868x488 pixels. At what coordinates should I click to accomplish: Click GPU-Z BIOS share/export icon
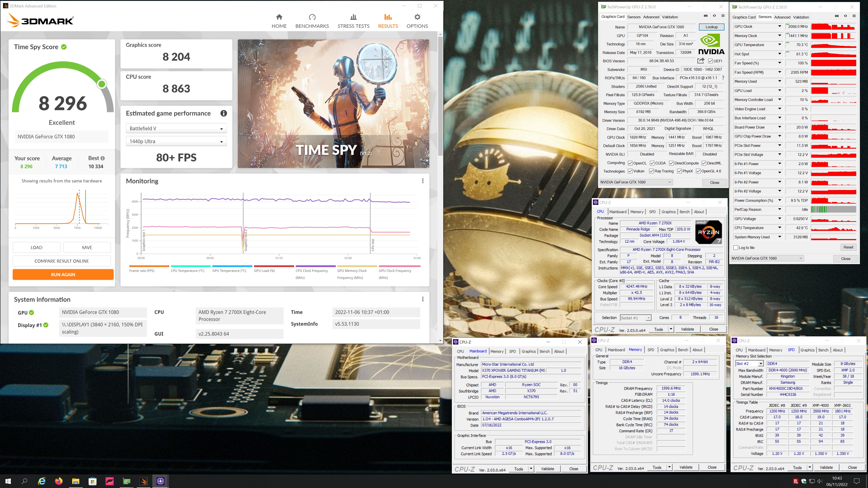point(701,61)
